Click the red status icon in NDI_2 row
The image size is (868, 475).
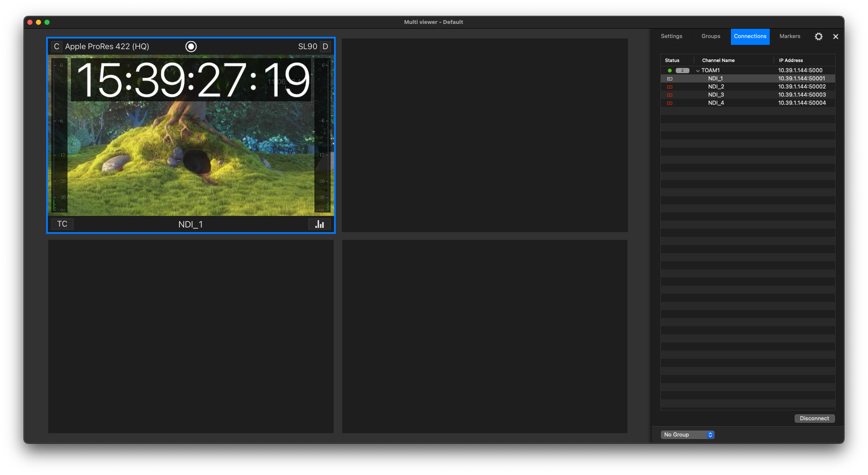click(670, 87)
